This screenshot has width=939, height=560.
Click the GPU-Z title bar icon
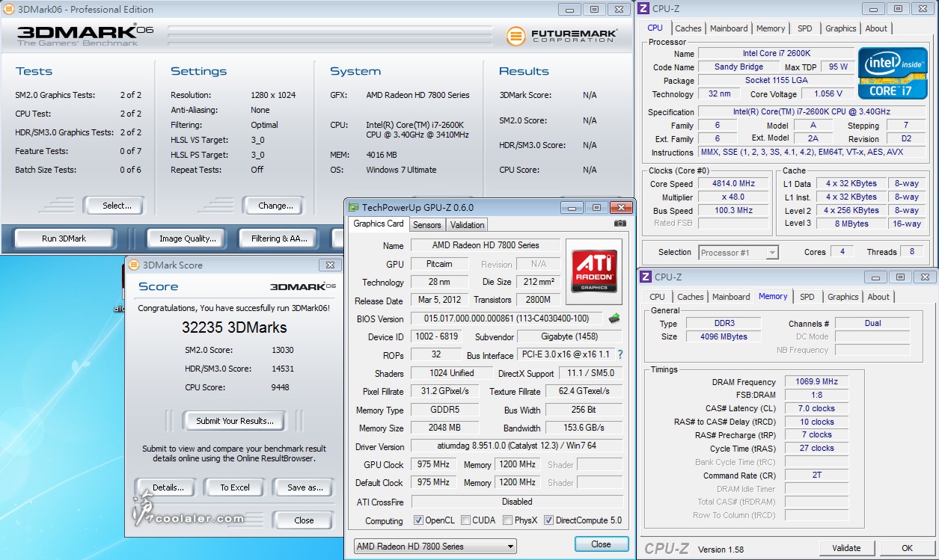354,207
